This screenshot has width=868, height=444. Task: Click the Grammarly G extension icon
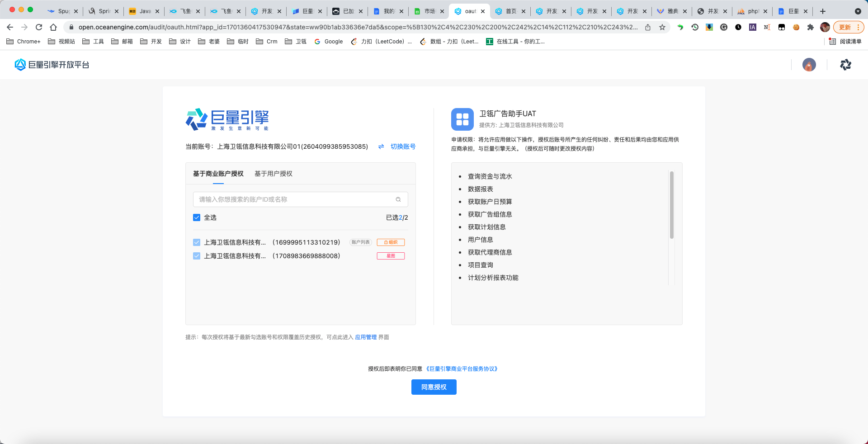point(724,27)
